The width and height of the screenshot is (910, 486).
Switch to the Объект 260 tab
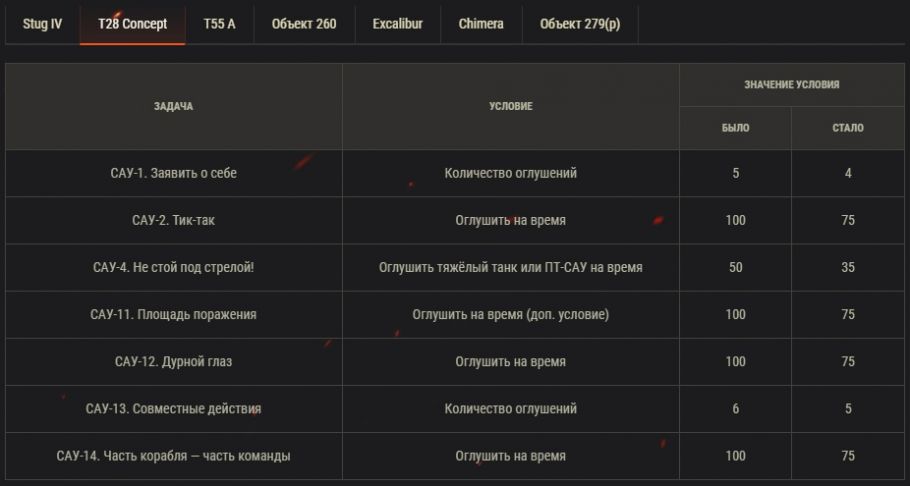click(x=303, y=23)
